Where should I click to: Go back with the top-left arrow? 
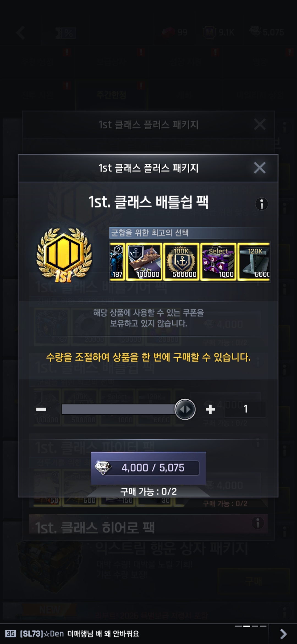click(21, 33)
